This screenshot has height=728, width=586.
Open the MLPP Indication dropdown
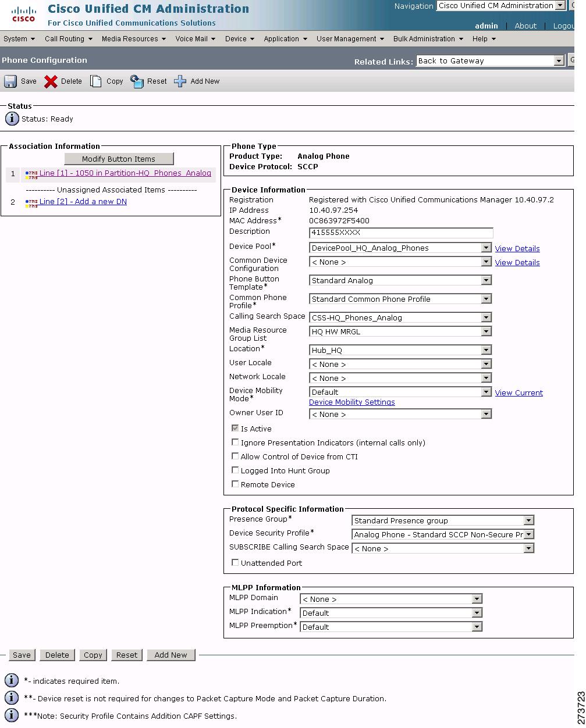(x=391, y=613)
